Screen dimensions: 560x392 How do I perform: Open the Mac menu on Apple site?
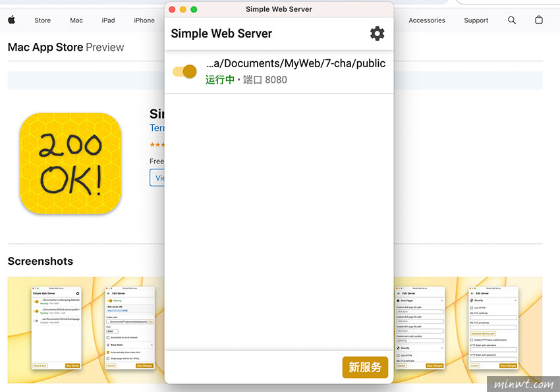click(76, 20)
